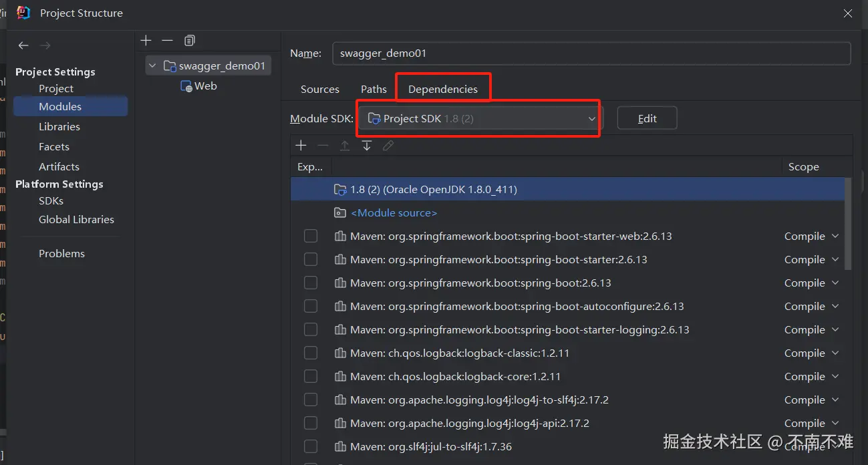The height and width of the screenshot is (465, 868).
Task: Switch to the Dependencies tab
Action: point(443,89)
